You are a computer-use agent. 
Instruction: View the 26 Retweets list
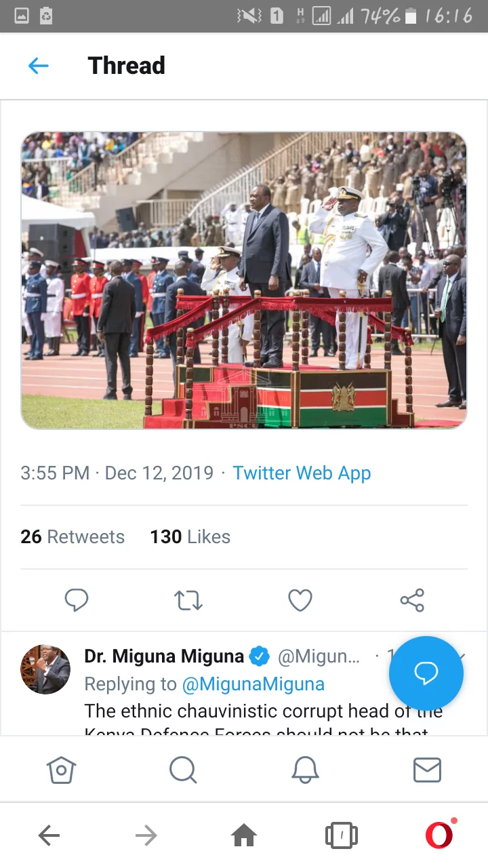tap(73, 536)
